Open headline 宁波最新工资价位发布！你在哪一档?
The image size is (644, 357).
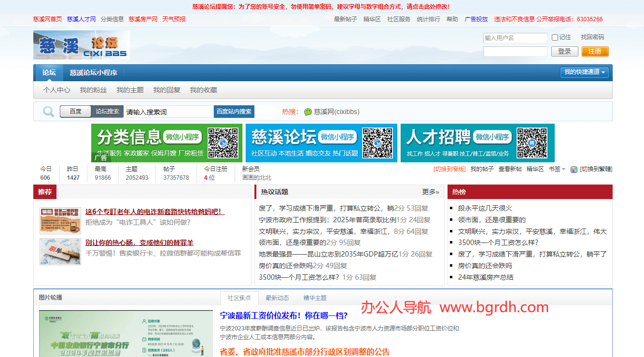[x=284, y=315]
